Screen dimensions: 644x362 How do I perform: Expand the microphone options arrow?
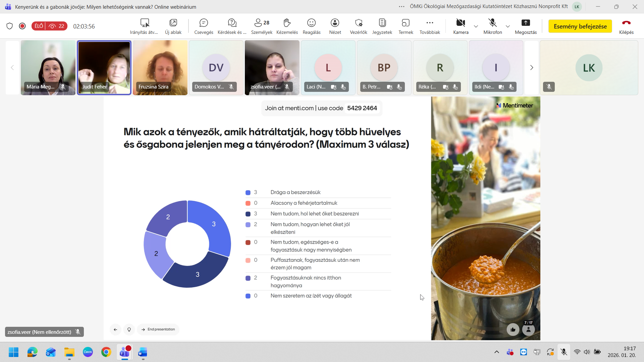point(507,26)
